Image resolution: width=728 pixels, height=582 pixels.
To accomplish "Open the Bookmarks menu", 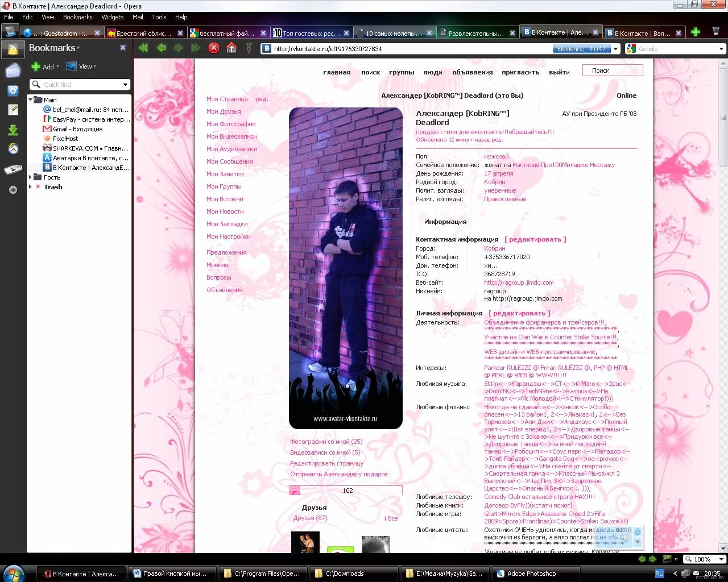I will point(77,17).
